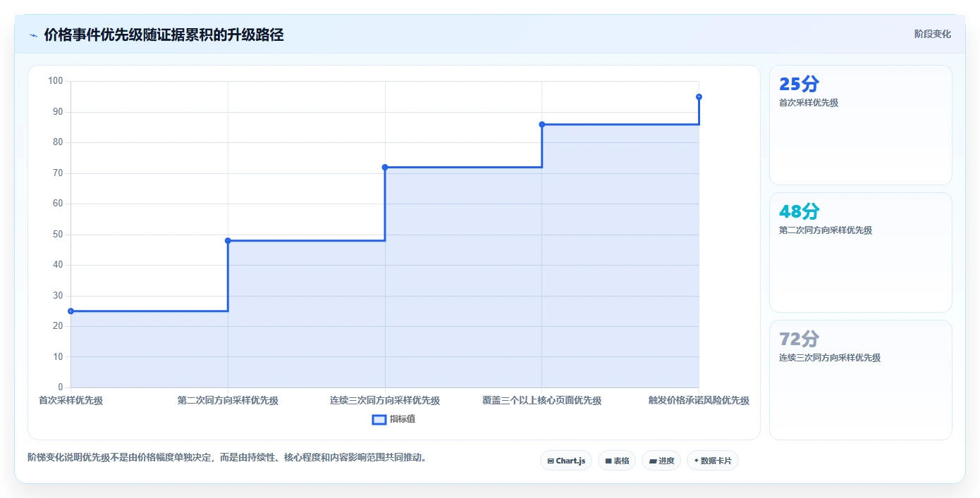Click the 48分 card value
Viewport: 980px width, 498px height.
[x=799, y=211]
